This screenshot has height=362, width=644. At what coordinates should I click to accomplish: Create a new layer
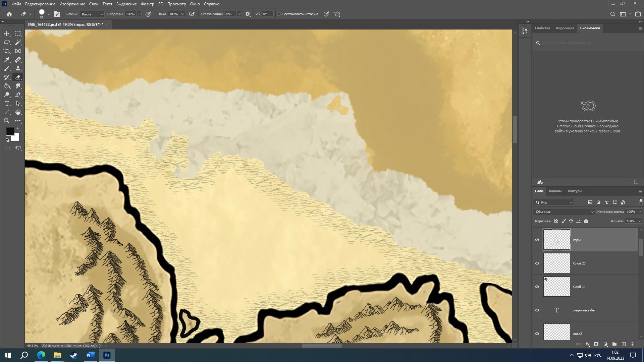point(624,344)
